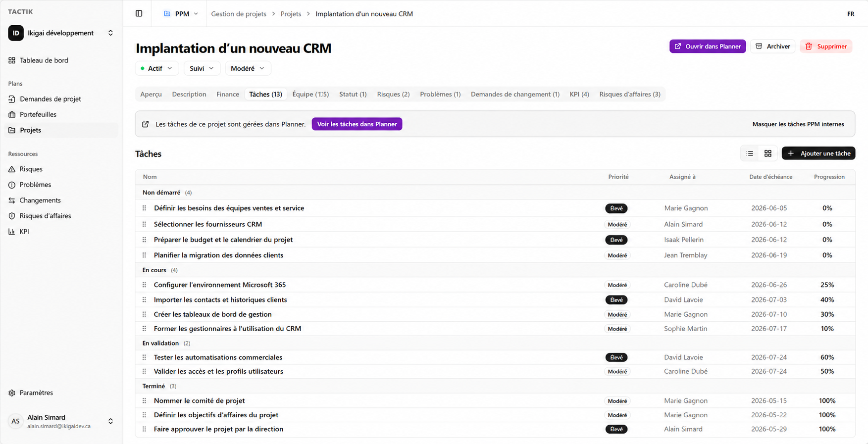Toggle Masquer les tâches PPM internes
This screenshot has width=868, height=444.
pyautogui.click(x=798, y=124)
